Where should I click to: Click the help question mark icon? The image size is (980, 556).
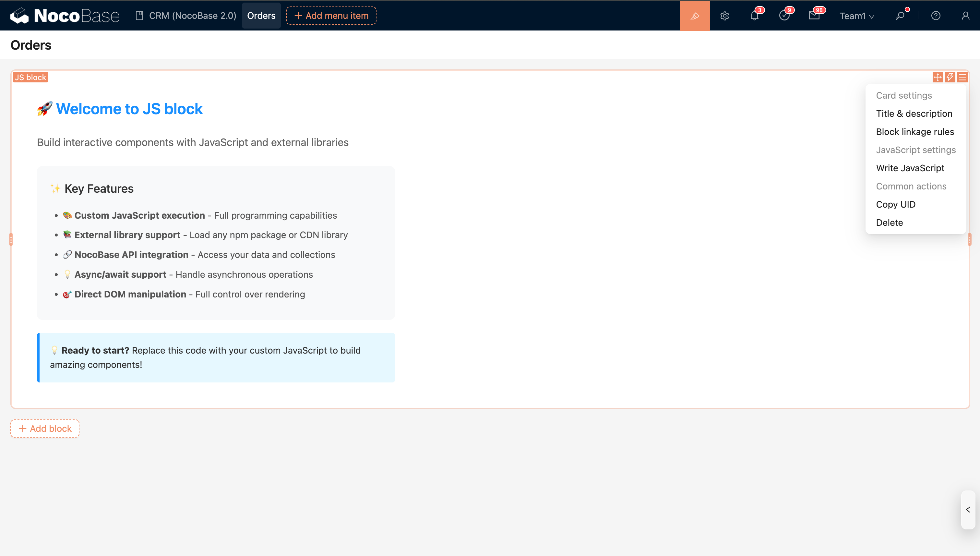click(x=935, y=16)
